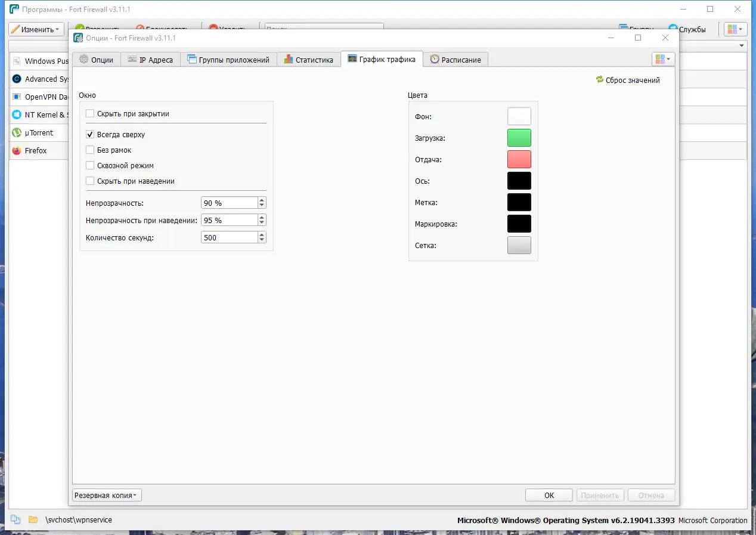756x535 pixels.
Task: Click the Windows Push service row icon
Action: pyautogui.click(x=17, y=61)
